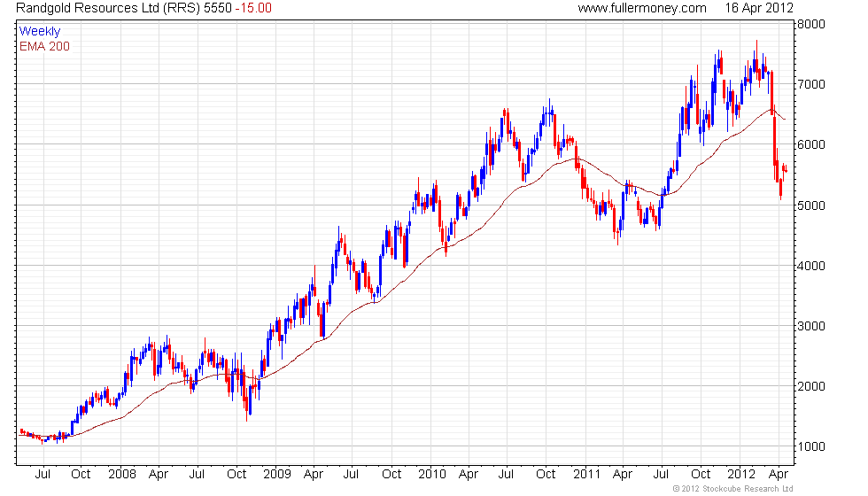Select the Weekly interval label
Screen dimensions: 868x496
(39, 32)
